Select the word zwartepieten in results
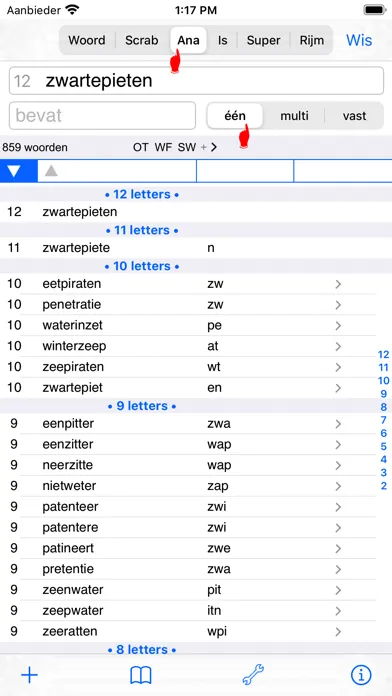 (x=80, y=212)
